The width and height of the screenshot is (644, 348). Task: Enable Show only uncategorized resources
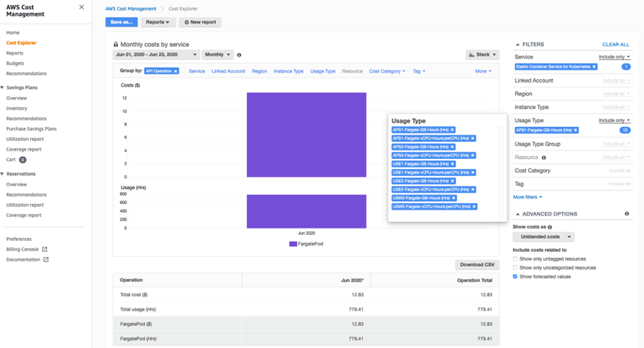pyautogui.click(x=515, y=267)
